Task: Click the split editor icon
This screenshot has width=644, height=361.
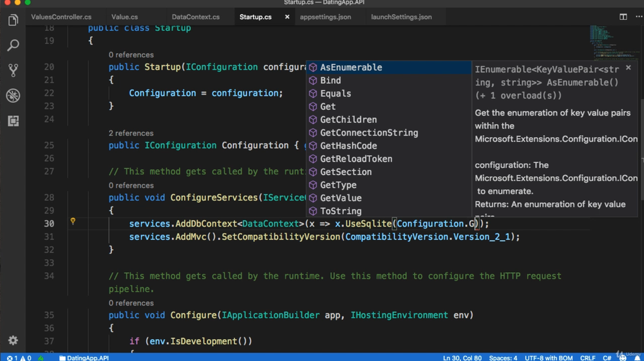Action: [623, 17]
